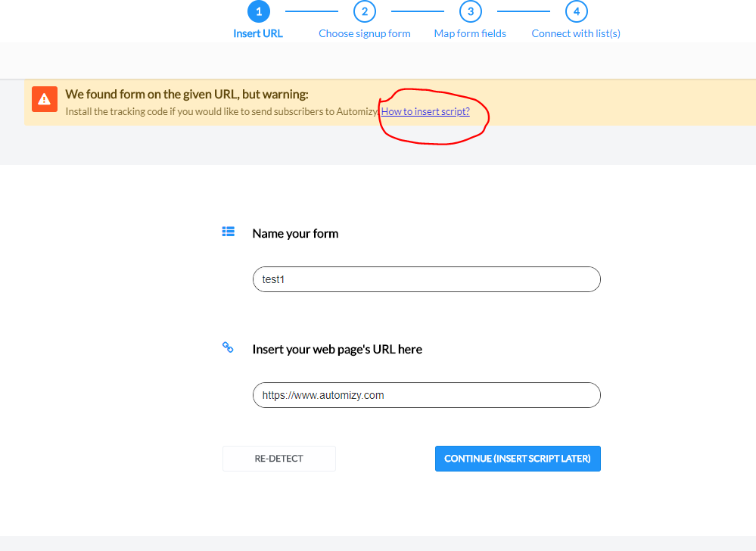Click the Insert your web page's URL heading
The width and height of the screenshot is (756, 551).
(x=337, y=349)
